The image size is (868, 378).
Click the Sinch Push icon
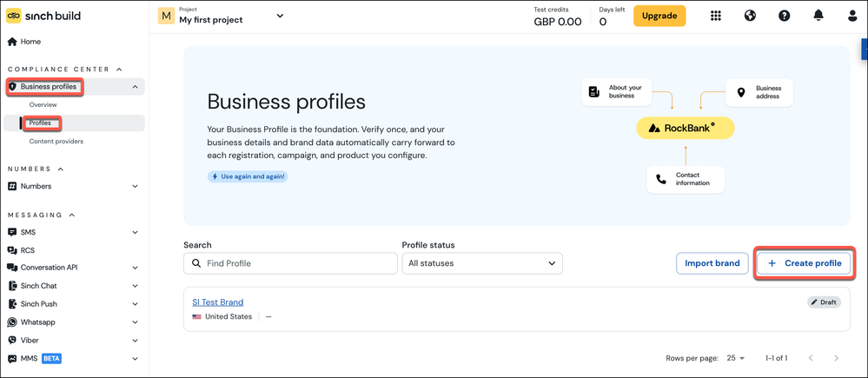tap(12, 304)
